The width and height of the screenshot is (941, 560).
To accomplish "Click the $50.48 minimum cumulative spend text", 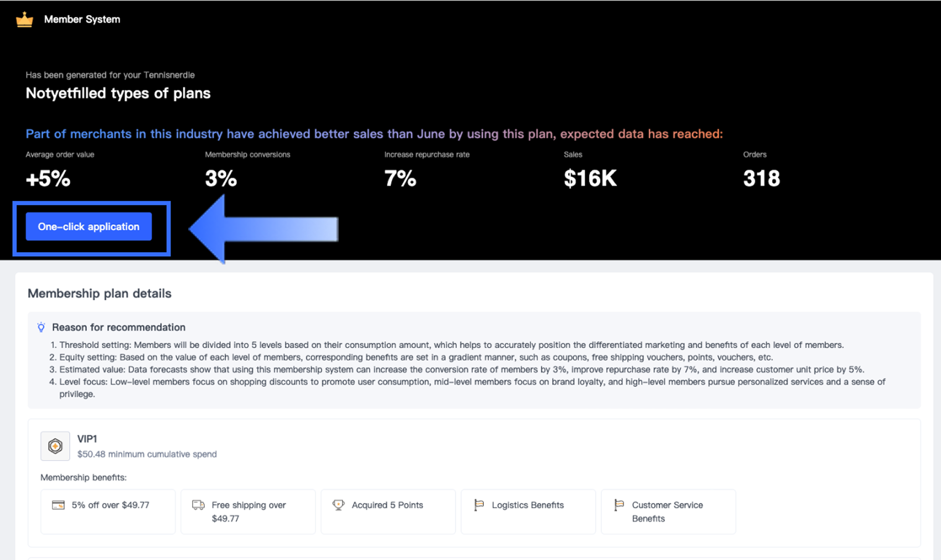I will (x=147, y=454).
